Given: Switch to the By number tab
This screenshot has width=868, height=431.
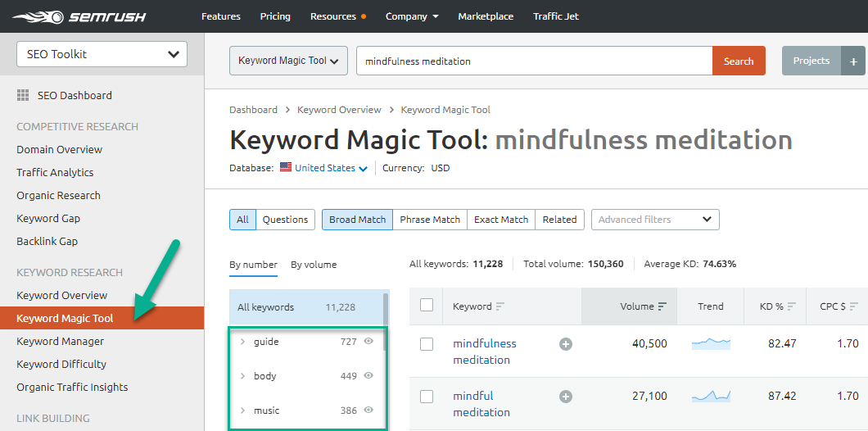Looking at the screenshot, I should pos(254,265).
